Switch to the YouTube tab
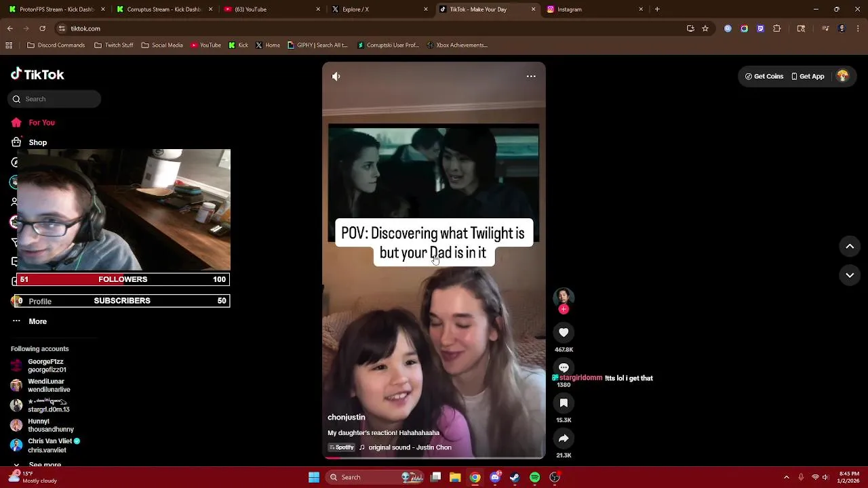Screen dimensions: 868x488 coord(272,9)
